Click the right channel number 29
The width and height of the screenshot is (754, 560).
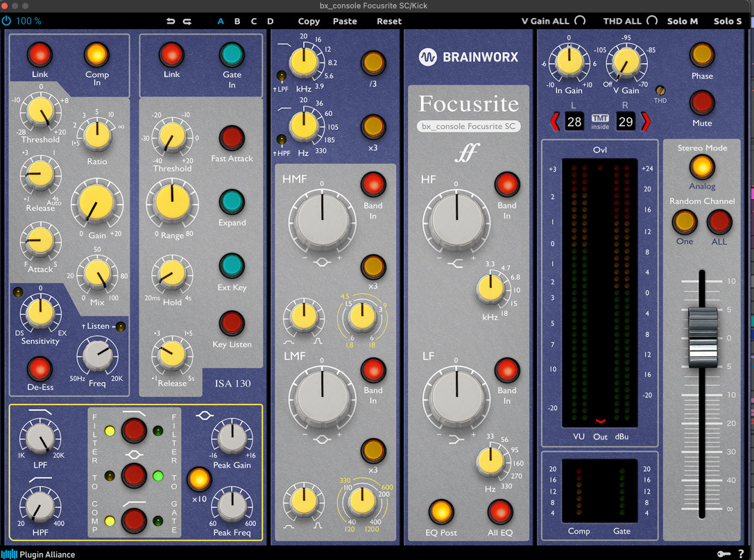[626, 121]
